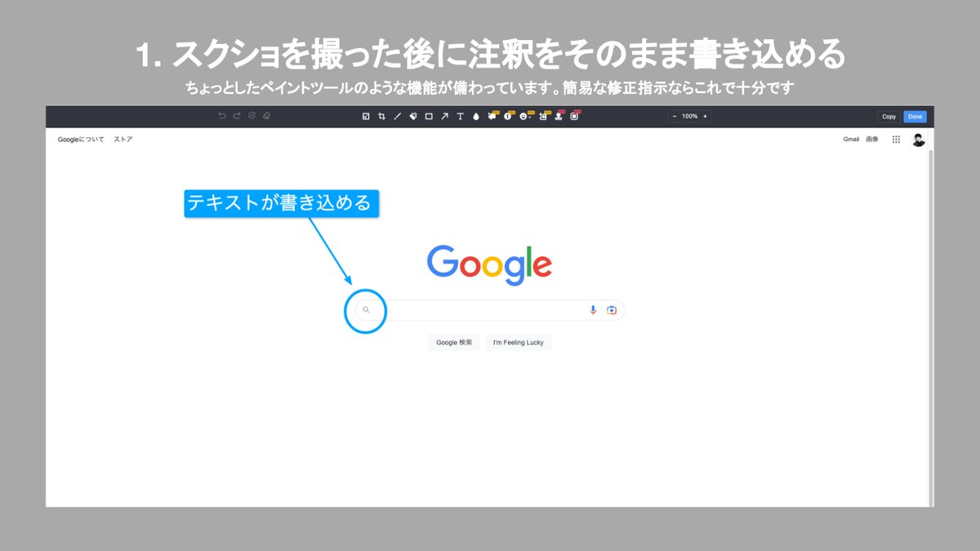Viewport: 980px width, 551px height.
Task: Decrease zoom with the minus button
Action: (675, 116)
